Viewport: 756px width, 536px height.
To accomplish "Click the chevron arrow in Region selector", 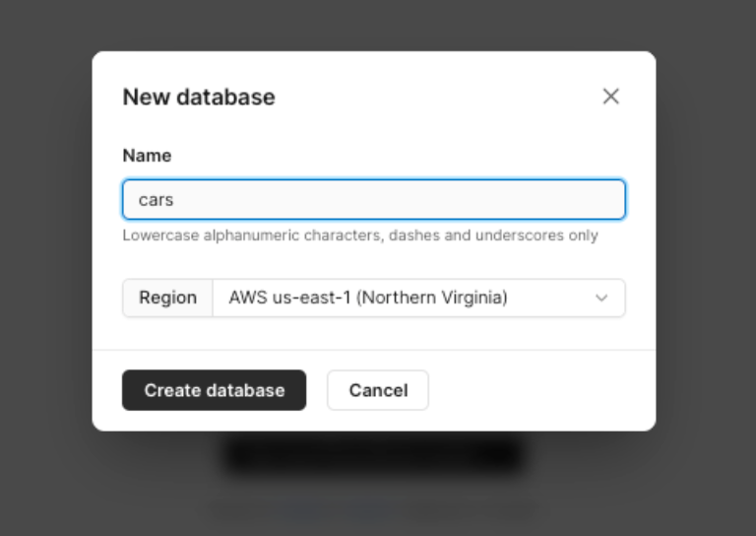I will coord(601,299).
